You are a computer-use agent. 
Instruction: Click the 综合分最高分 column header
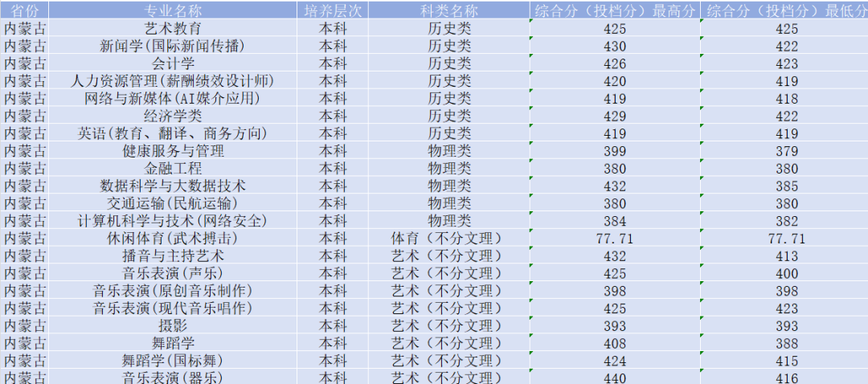615,10
